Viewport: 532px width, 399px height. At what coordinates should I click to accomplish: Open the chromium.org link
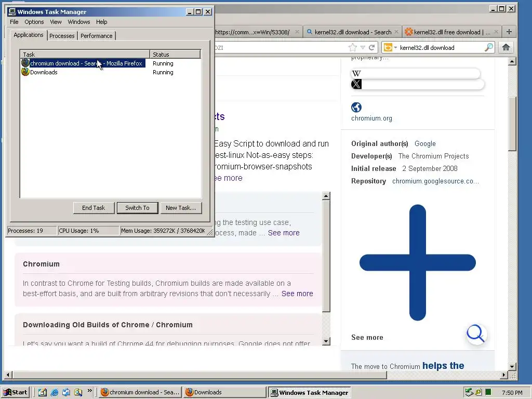[x=371, y=118]
